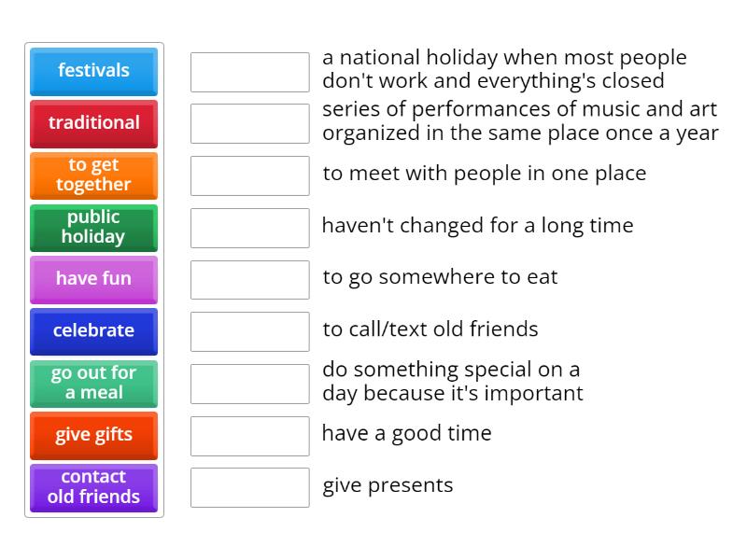
Task: Click the answer box beside 'to go somewhere to eat'
Action: pyautogui.click(x=249, y=279)
